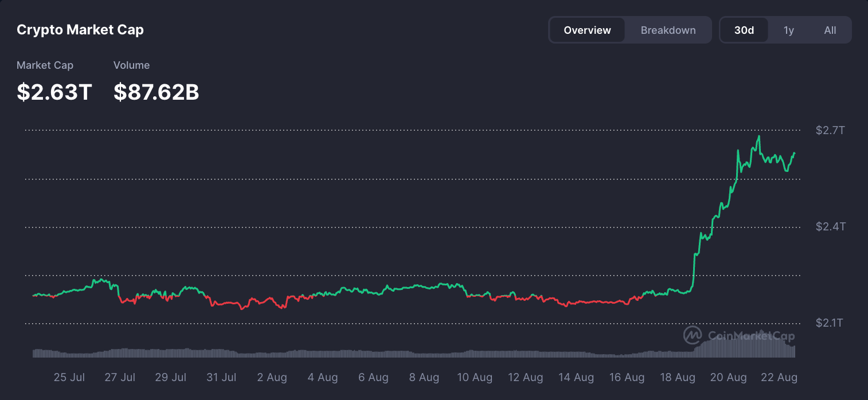Click the 8 Aug date label
The width and height of the screenshot is (868, 400).
[x=424, y=377]
